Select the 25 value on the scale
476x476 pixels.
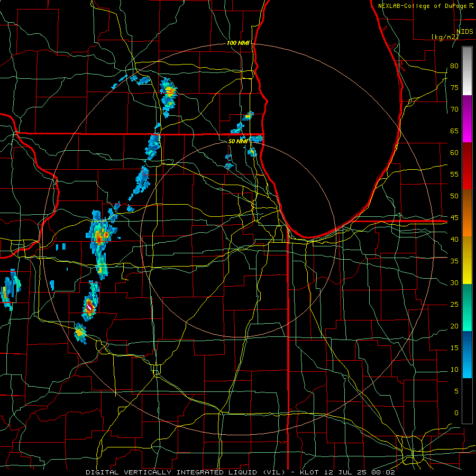[x=454, y=304]
